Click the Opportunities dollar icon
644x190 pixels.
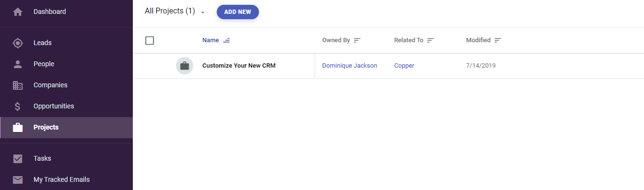tap(18, 107)
